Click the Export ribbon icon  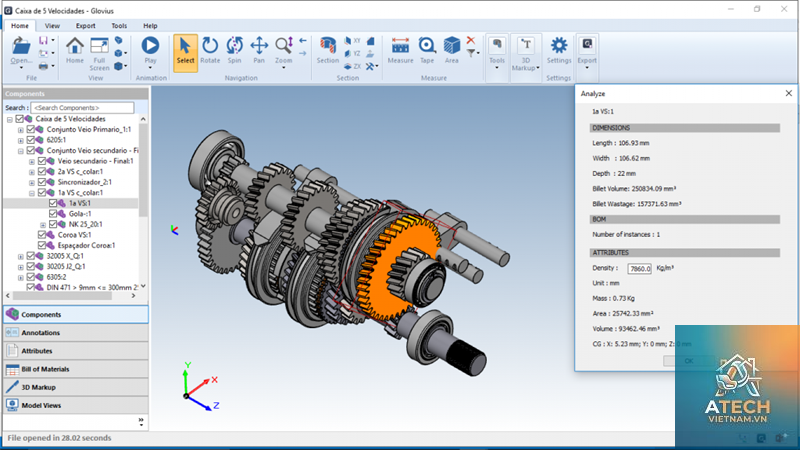pyautogui.click(x=587, y=45)
